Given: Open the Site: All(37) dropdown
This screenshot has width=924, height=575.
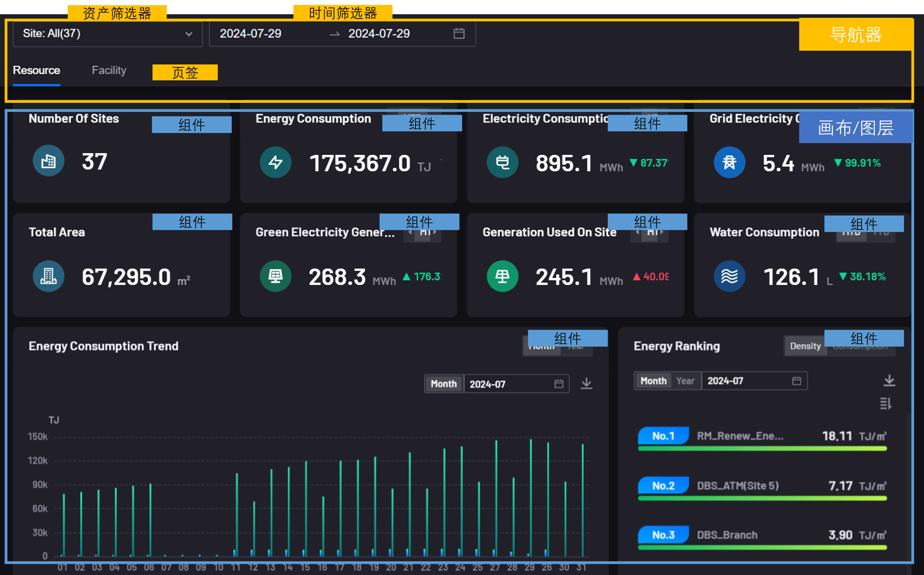Looking at the screenshot, I should 108,34.
